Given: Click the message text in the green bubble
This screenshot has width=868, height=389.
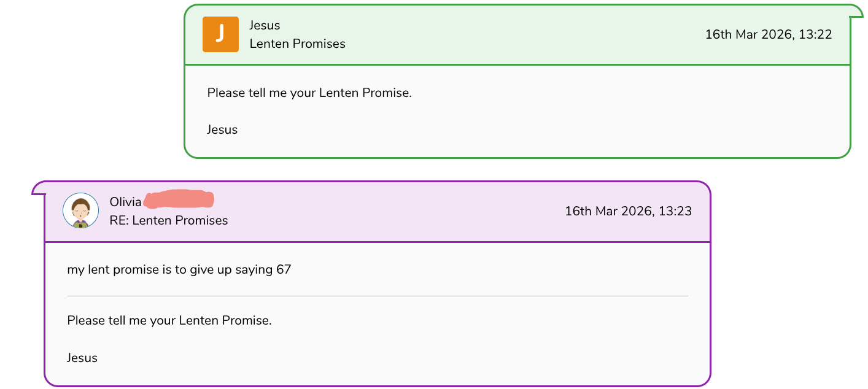Looking at the screenshot, I should pos(309,93).
